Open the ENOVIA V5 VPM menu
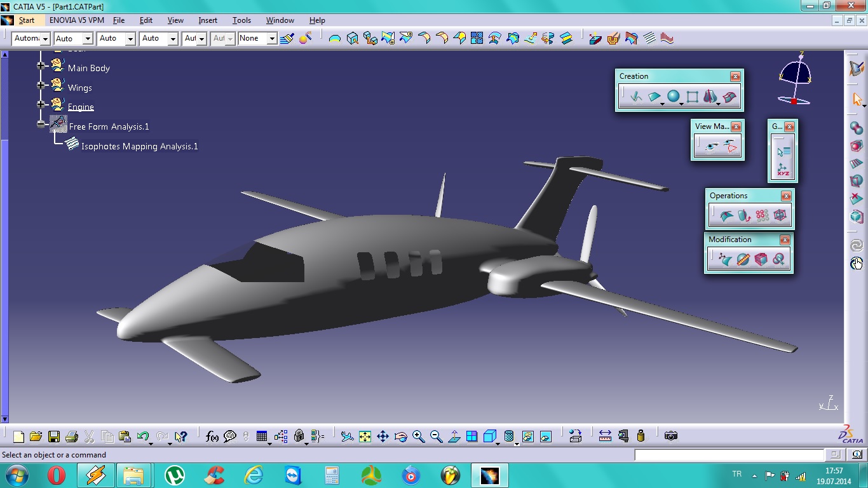 tap(77, 20)
